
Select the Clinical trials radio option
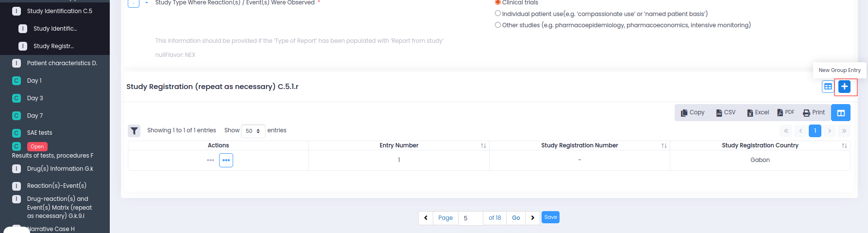[498, 2]
